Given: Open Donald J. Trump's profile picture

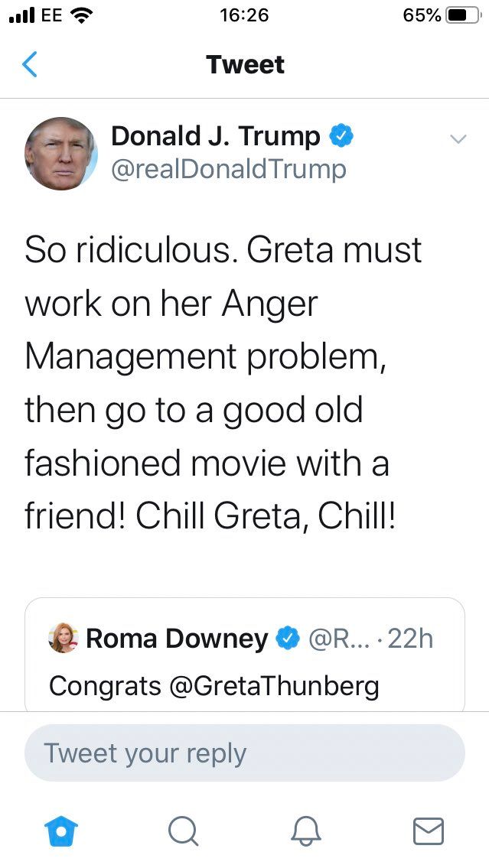Looking at the screenshot, I should tap(61, 153).
